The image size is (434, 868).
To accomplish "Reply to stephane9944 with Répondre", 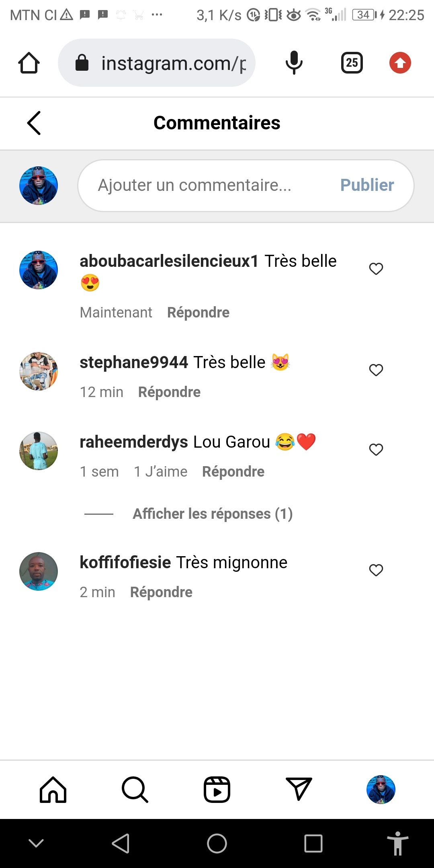I will click(169, 392).
